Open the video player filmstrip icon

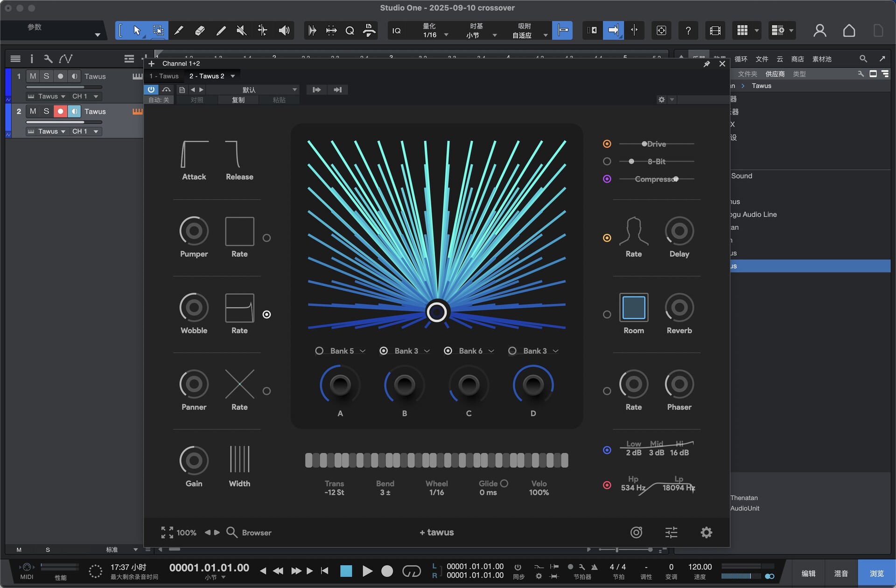coord(715,30)
